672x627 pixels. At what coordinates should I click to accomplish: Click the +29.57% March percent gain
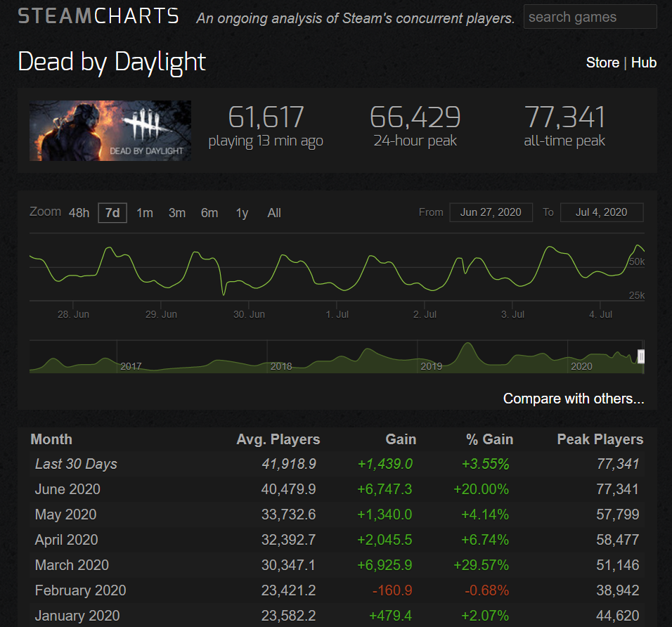pos(481,565)
